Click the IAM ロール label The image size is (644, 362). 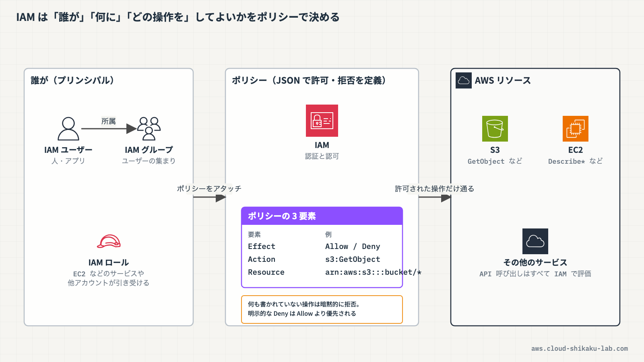click(x=109, y=263)
